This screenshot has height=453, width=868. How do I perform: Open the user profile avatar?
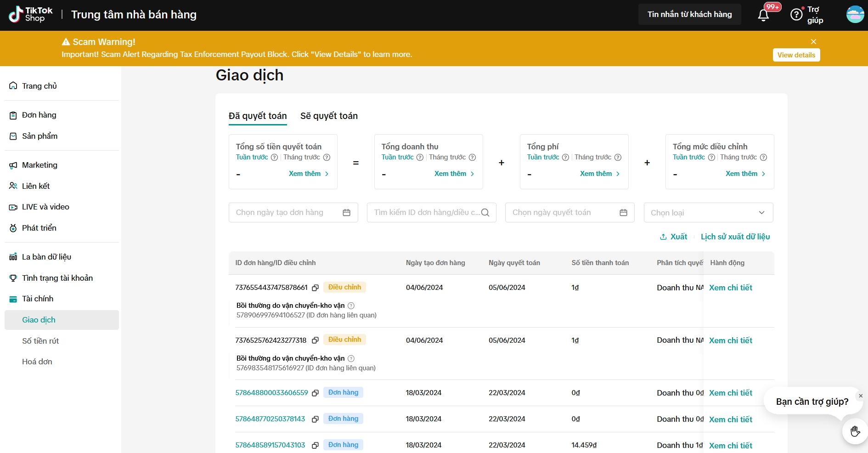click(x=855, y=14)
